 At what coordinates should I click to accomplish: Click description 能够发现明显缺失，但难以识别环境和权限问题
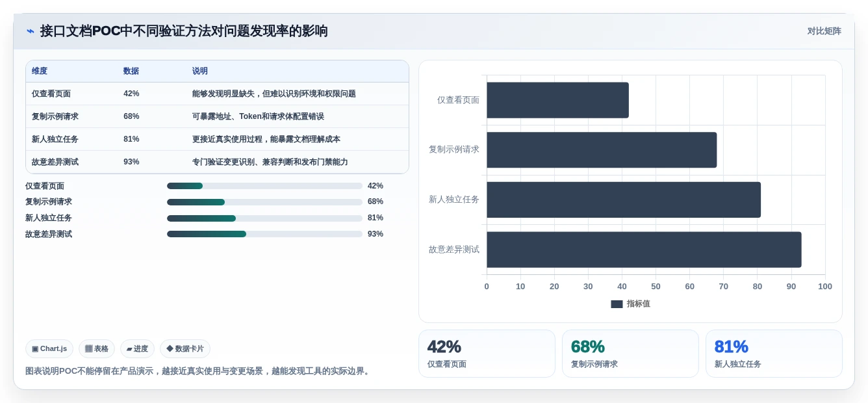274,94
